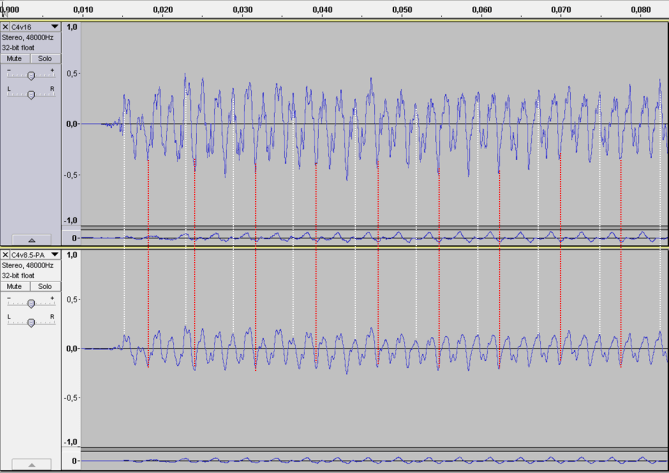Click the vertical scale of C4v16 track

coord(71,124)
